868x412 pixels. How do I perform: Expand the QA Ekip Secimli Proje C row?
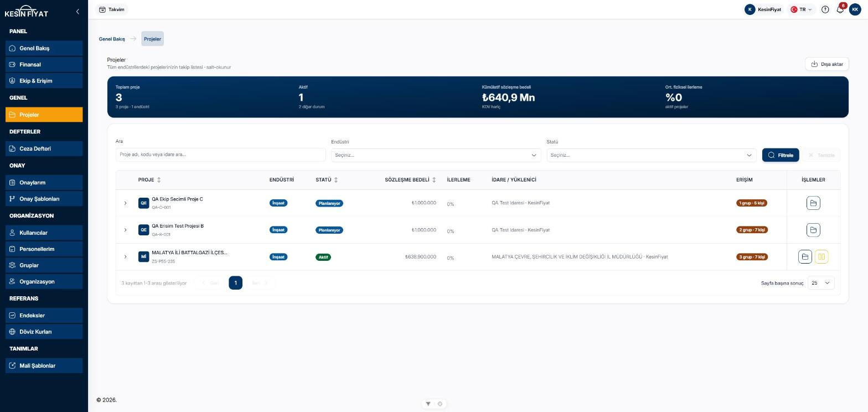pyautogui.click(x=125, y=203)
